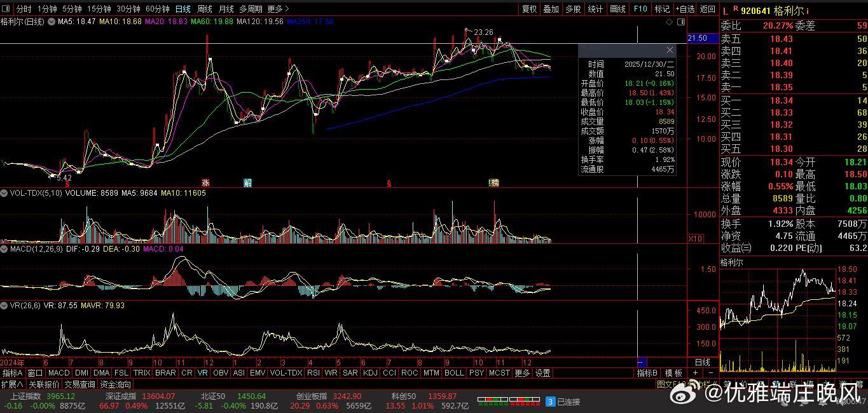This screenshot has height=413, width=868.
Task: Open the 关联报价 tab
Action: click(44, 384)
